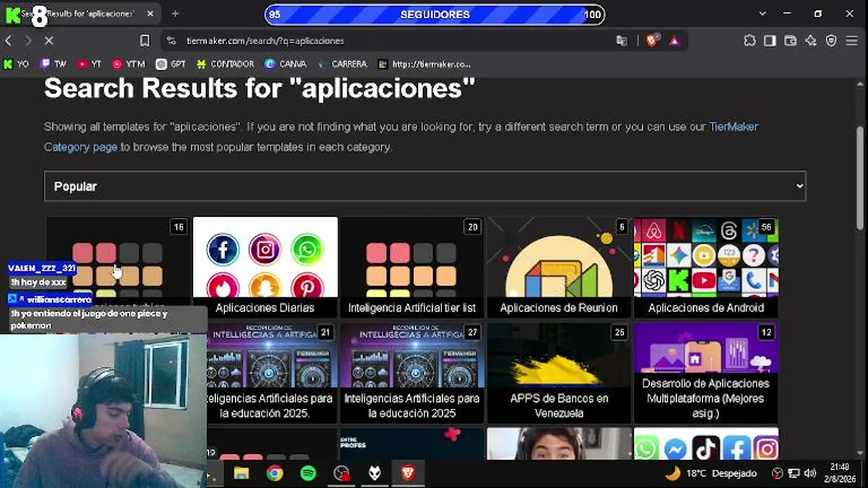Open the CARRERA bookmark
The image size is (868, 488).
342,64
